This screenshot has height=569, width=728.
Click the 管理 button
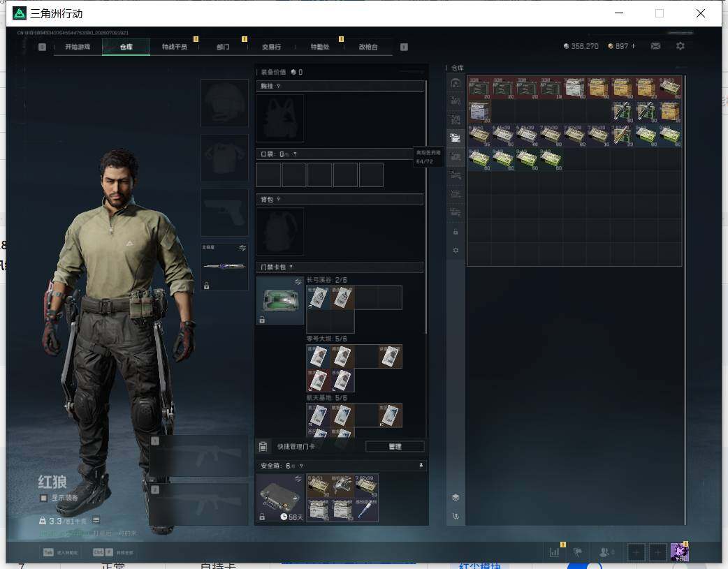[395, 447]
